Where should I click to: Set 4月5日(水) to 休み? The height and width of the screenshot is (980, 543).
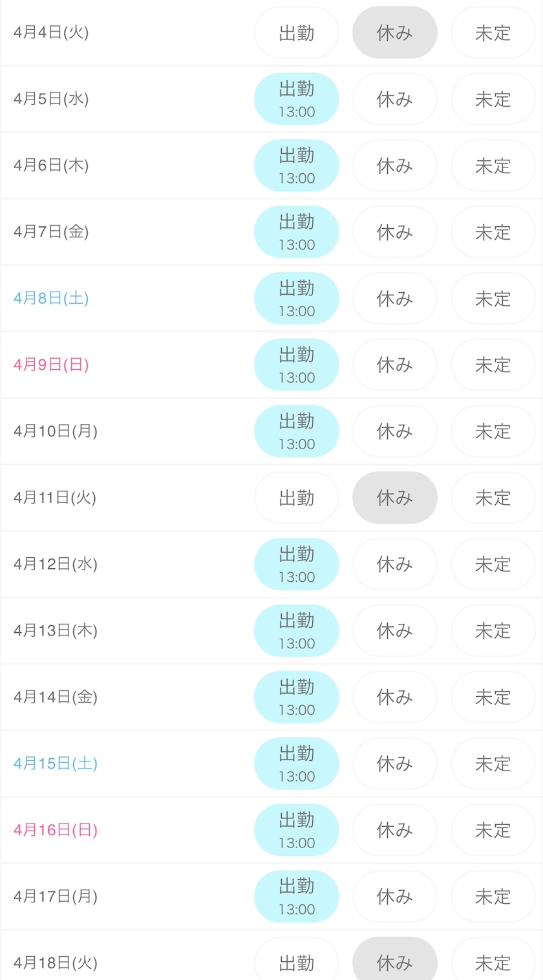click(395, 99)
